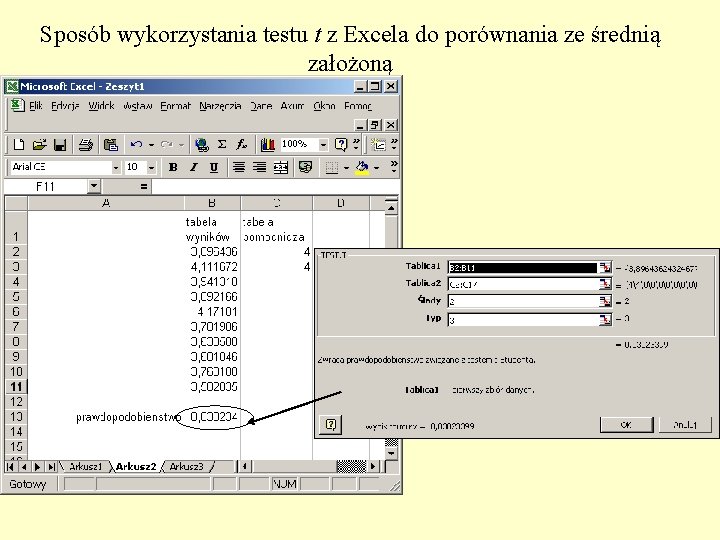The height and width of the screenshot is (540, 720).
Task: Click the Save diskette icon
Action: point(60,145)
